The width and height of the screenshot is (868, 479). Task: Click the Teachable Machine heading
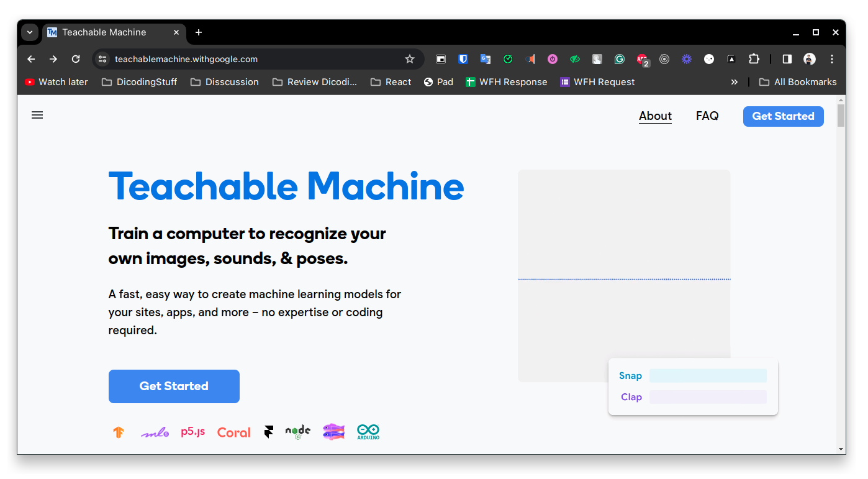[x=286, y=186]
